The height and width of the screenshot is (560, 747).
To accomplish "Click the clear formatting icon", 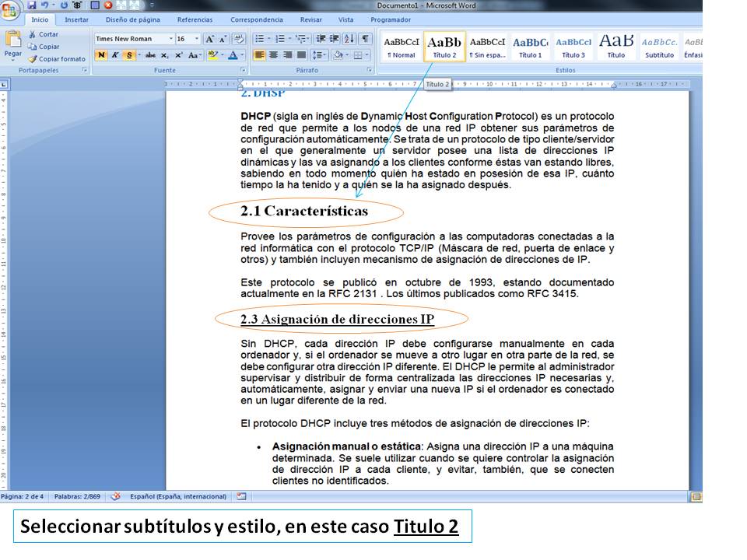I will (x=239, y=39).
